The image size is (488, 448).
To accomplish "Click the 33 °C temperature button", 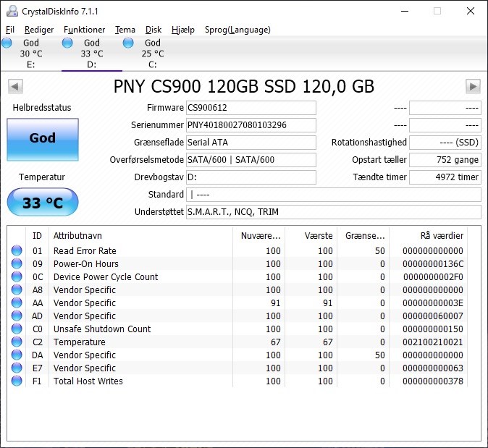I will pos(43,202).
